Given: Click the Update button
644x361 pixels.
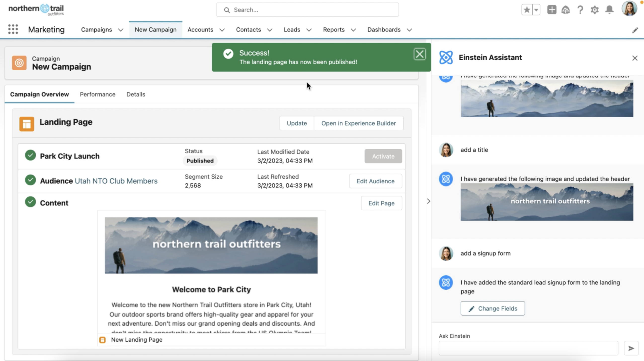Looking at the screenshot, I should click(x=297, y=123).
